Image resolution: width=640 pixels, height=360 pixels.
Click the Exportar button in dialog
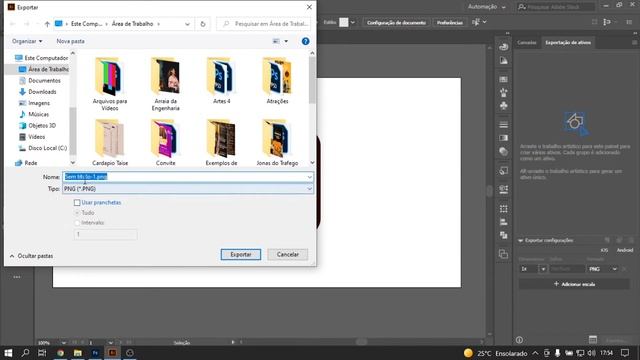click(x=241, y=254)
